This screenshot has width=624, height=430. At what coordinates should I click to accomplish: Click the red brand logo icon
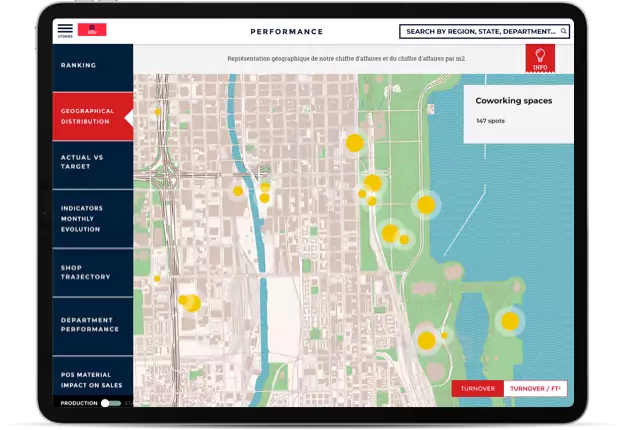92,30
